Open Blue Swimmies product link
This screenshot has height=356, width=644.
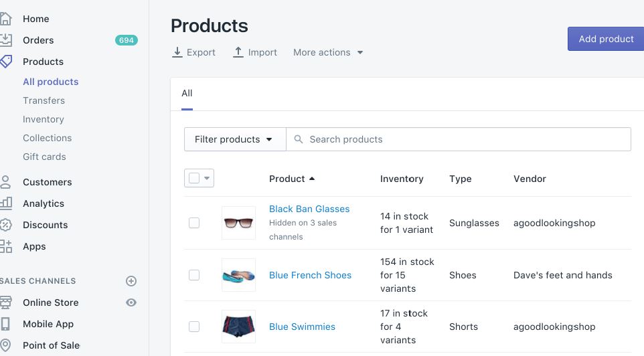(x=302, y=327)
